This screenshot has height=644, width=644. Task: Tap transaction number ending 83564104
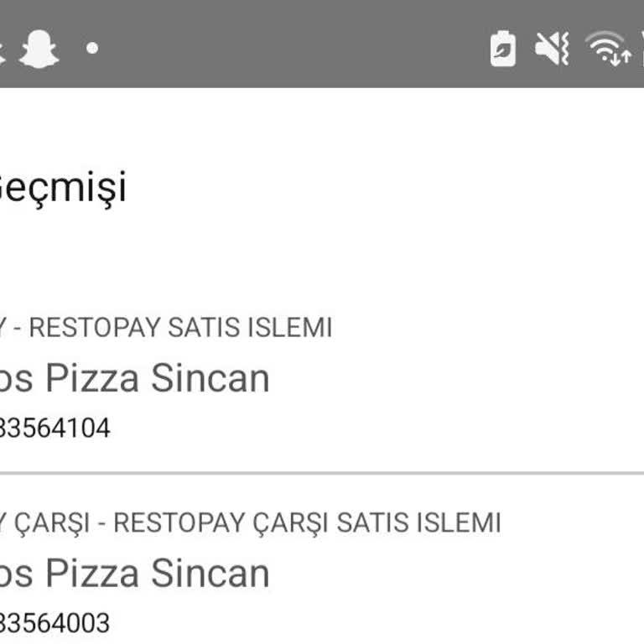tap(54, 428)
